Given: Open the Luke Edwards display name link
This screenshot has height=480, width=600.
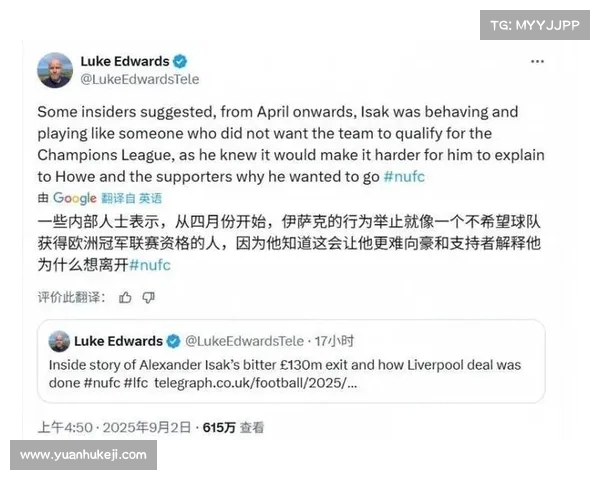Looking at the screenshot, I should (x=125, y=61).
